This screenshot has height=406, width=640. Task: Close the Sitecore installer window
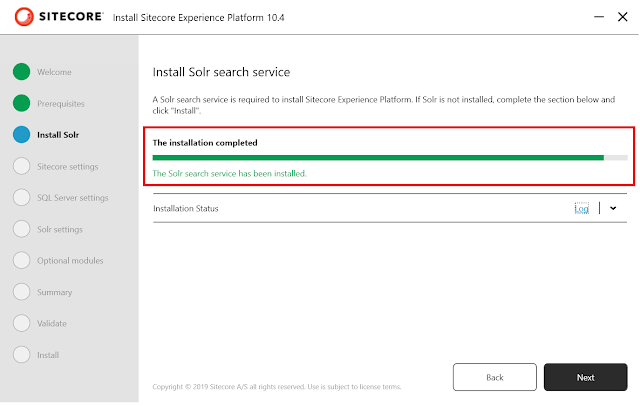[622, 17]
